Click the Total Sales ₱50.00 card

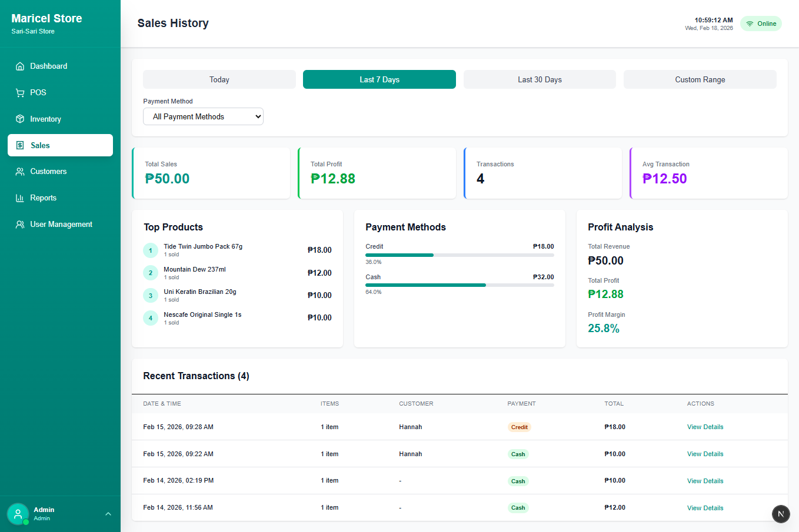[x=211, y=173]
